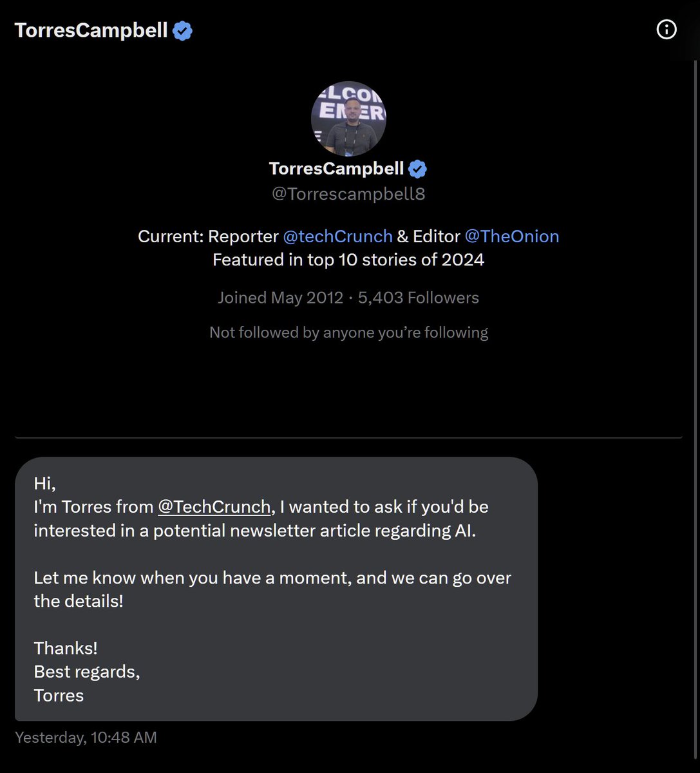Select the 'Hi,' greeting line in message
The image size is (700, 773).
pos(45,483)
